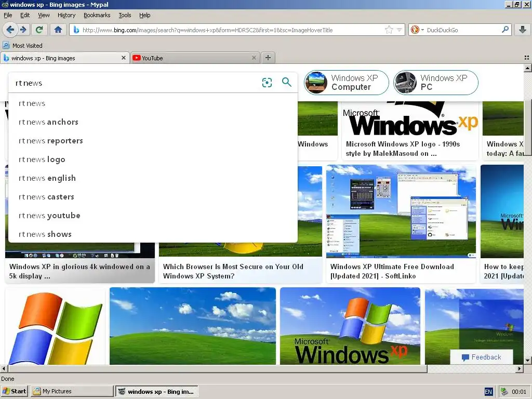Open the History menu
The width and height of the screenshot is (532, 399).
click(66, 15)
